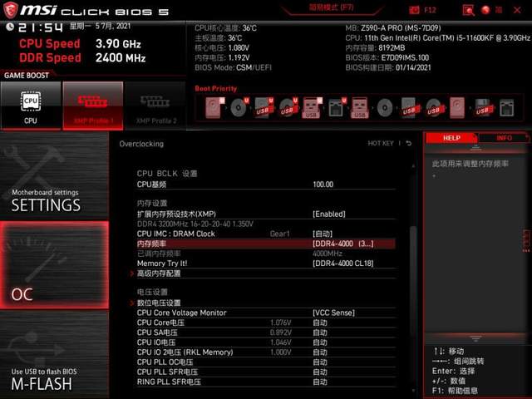532x399 pixels.
Task: Change XMP setting currently [Enabled]
Action: pyautogui.click(x=329, y=214)
